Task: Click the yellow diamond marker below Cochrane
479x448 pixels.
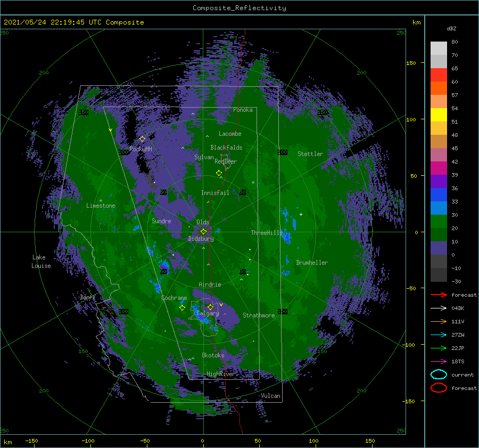Action: (182, 308)
